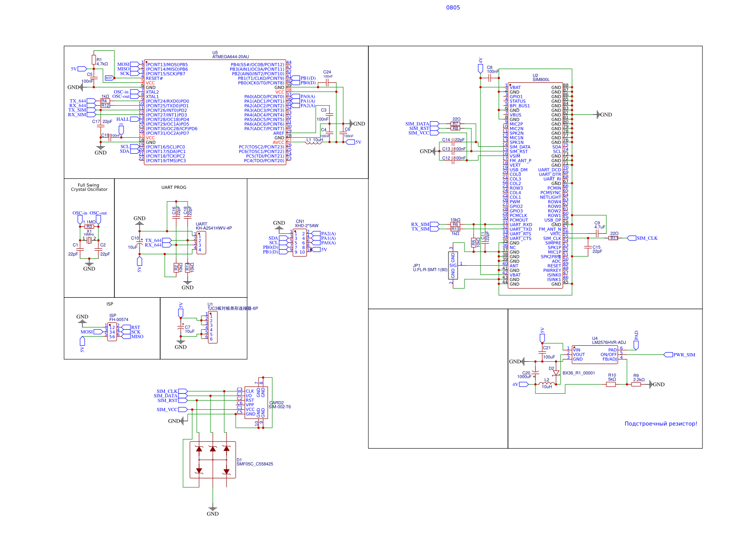
Task: Select the R1 4.7kΩ resistor symbol
Action: coord(93,59)
